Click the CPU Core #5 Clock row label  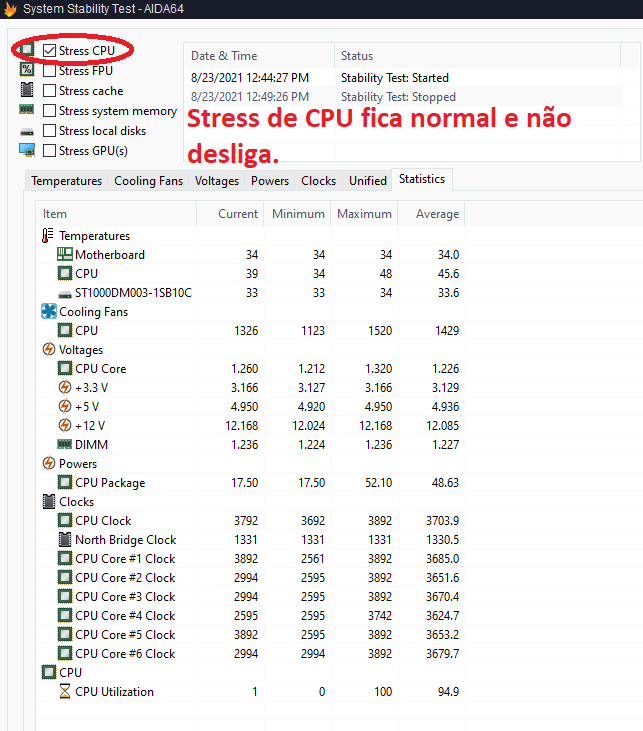[125, 634]
